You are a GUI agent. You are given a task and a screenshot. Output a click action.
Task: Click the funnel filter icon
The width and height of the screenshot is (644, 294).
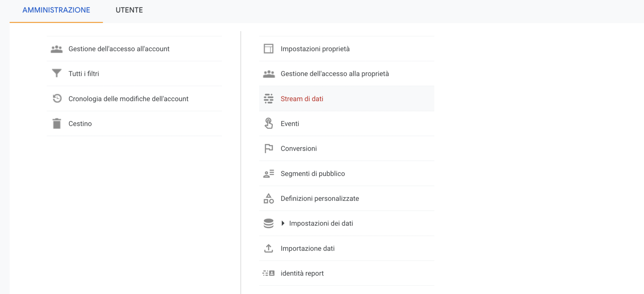coord(57,73)
